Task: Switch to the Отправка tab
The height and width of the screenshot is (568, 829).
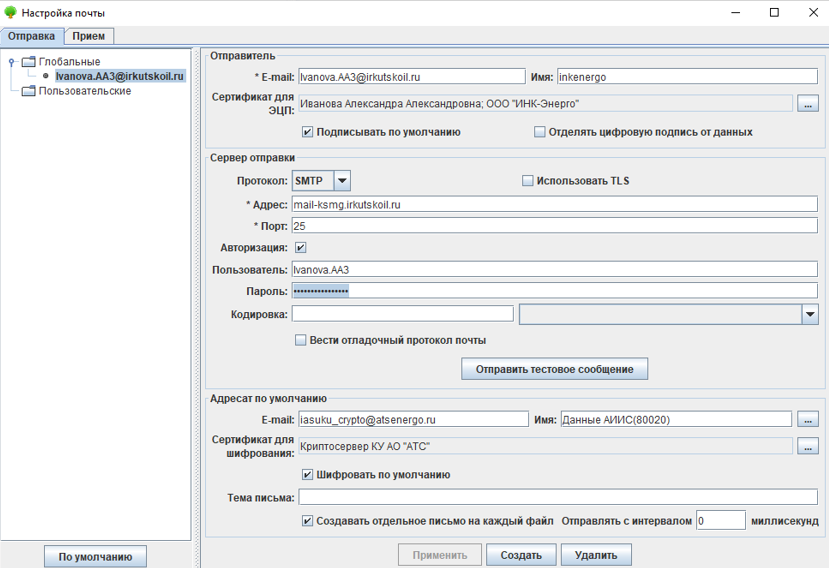Action: click(31, 36)
